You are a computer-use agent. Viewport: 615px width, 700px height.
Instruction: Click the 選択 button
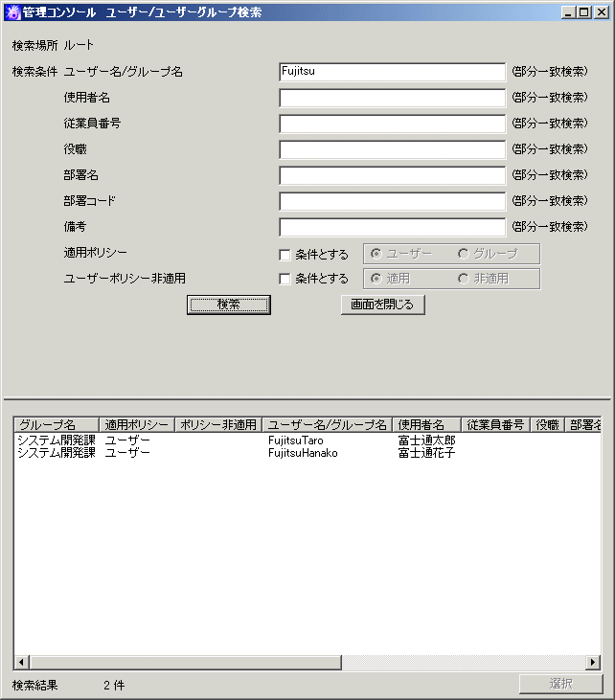click(x=561, y=684)
